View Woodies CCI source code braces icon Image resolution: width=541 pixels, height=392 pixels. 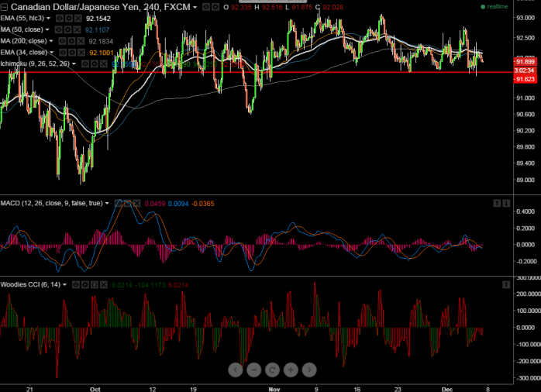click(95, 285)
